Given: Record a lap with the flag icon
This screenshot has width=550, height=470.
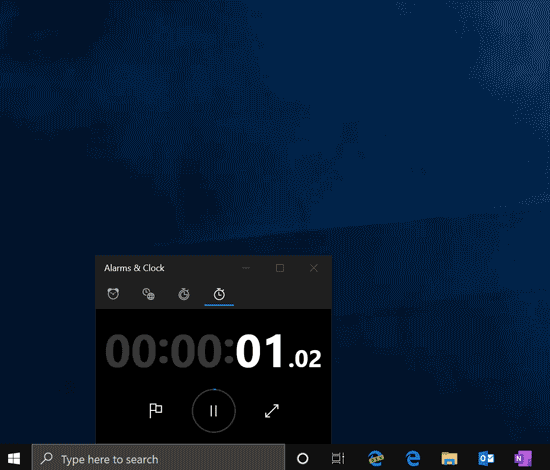Looking at the screenshot, I should coord(155,410).
